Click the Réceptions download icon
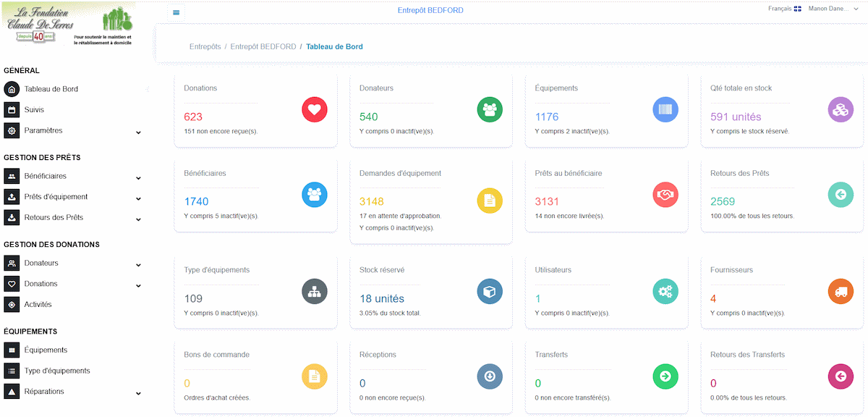The image size is (868, 417). pyautogui.click(x=490, y=376)
